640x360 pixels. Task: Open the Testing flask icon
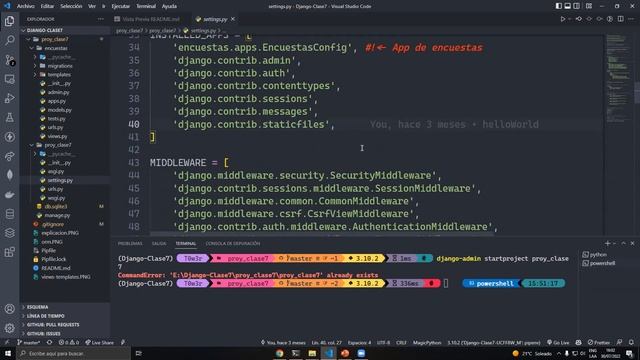pos(9,118)
